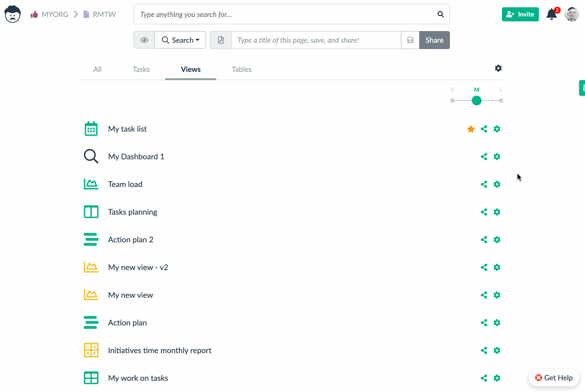Share the Team load view
Image resolution: width=585 pixels, height=392 pixels.
pos(484,184)
